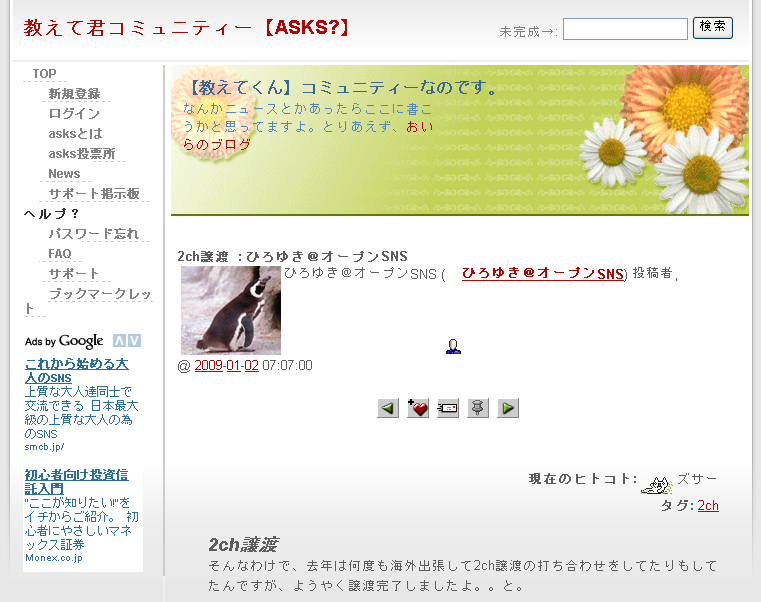The image size is (761, 602).
Task: Open ブックマークレット link
Action: (100, 294)
